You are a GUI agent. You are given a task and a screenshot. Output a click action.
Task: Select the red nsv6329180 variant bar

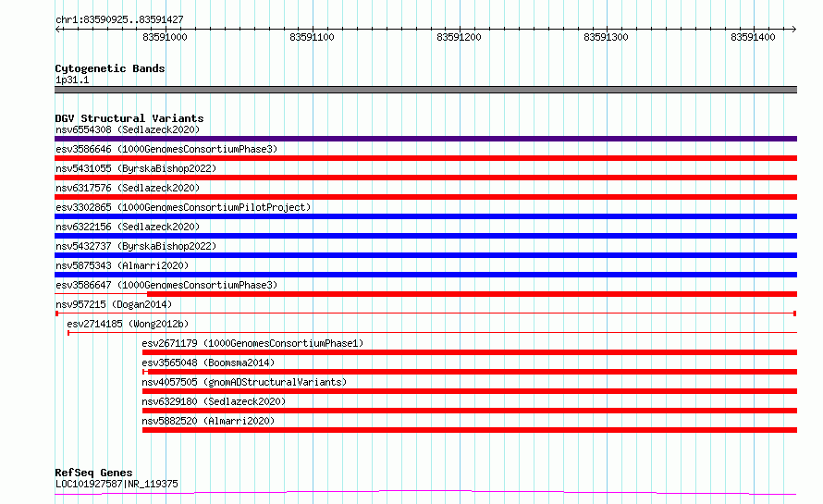470,411
